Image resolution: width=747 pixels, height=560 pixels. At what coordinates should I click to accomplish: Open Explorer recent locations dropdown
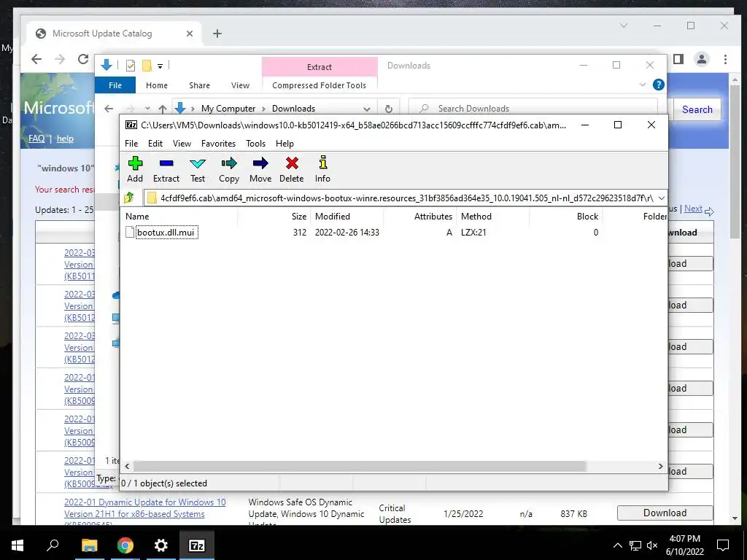pos(147,109)
